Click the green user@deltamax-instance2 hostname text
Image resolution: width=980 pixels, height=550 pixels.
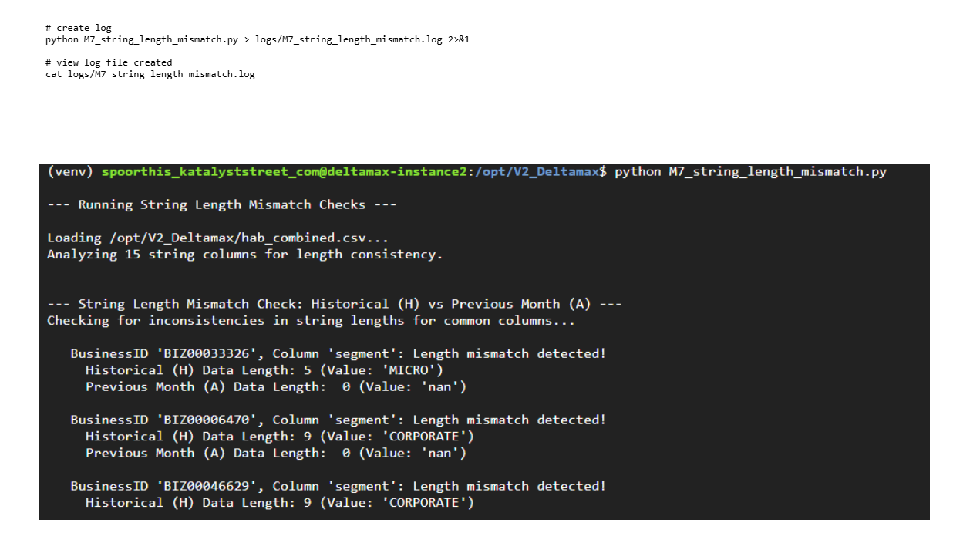285,171
